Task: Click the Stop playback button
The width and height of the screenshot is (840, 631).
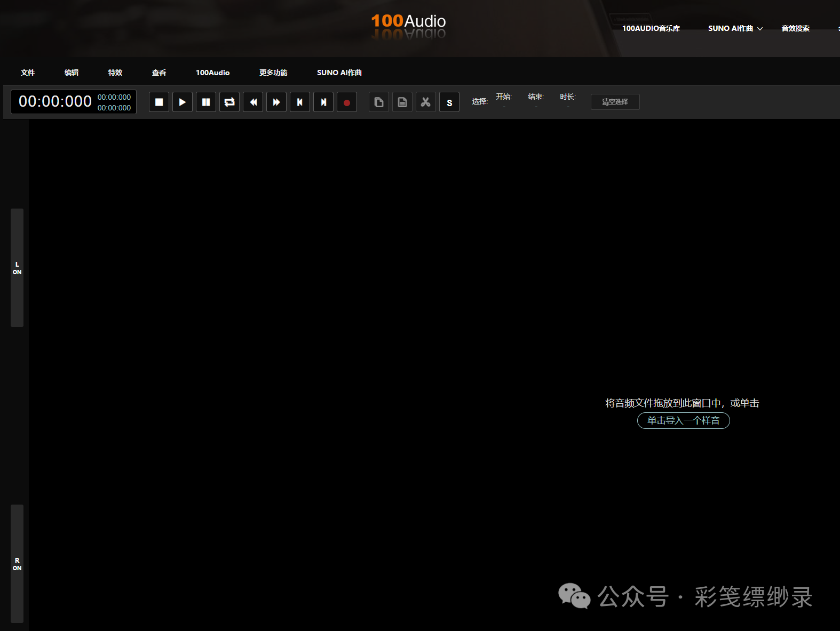Action: (159, 102)
